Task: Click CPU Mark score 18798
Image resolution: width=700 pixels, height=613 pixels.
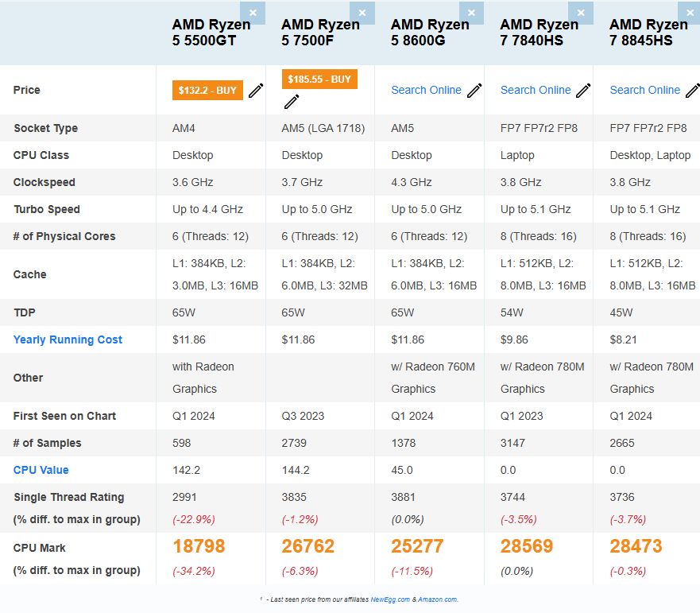Action: click(199, 546)
